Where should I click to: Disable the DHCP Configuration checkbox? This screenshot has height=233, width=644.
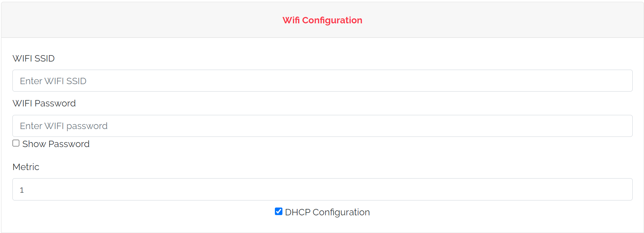pos(278,211)
